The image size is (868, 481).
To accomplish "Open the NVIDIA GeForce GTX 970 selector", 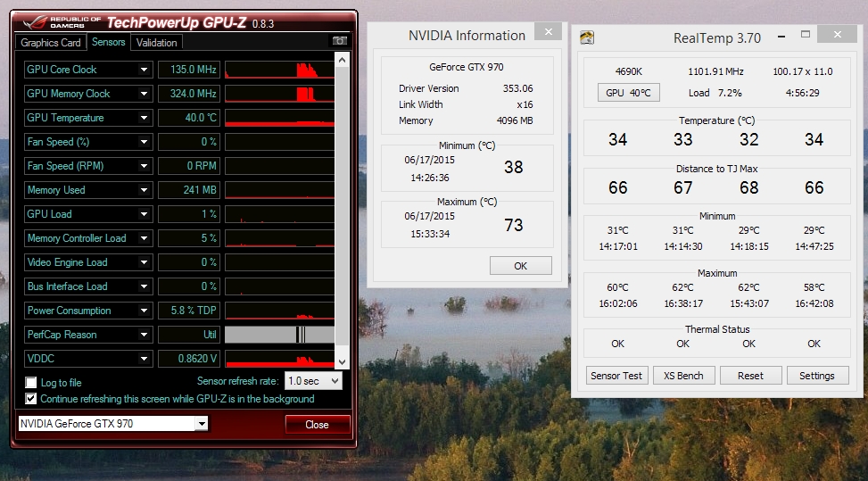I will point(202,424).
